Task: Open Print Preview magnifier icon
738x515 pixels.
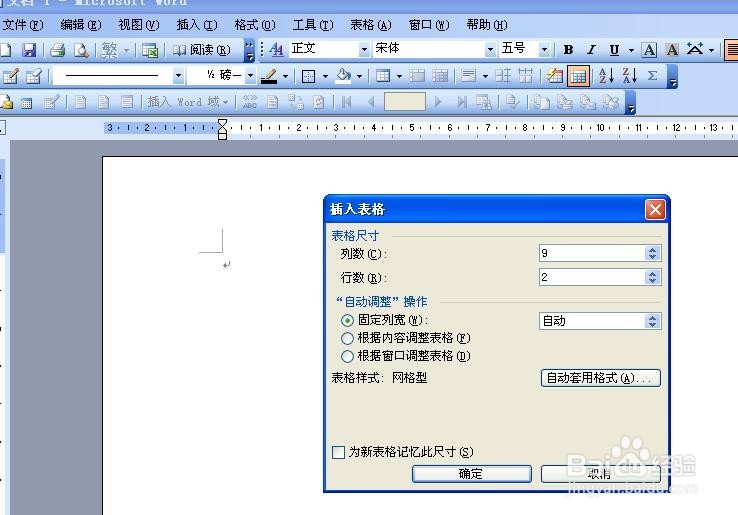Action: click(x=81, y=50)
